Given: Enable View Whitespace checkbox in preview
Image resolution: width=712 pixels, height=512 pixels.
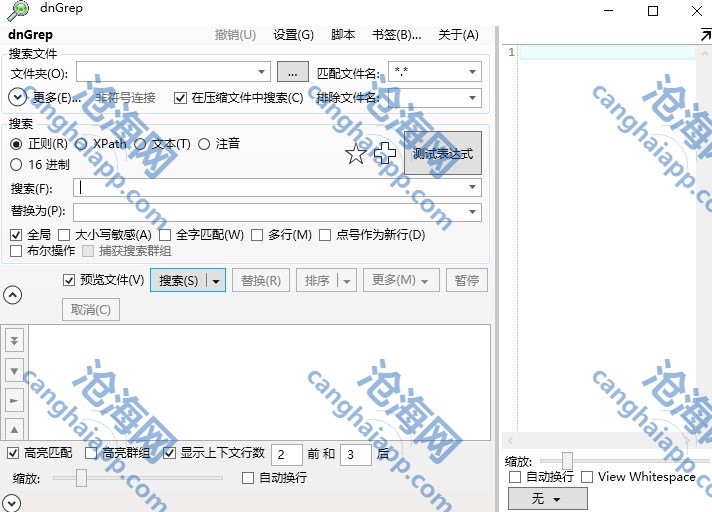Looking at the screenshot, I should pyautogui.click(x=587, y=477).
